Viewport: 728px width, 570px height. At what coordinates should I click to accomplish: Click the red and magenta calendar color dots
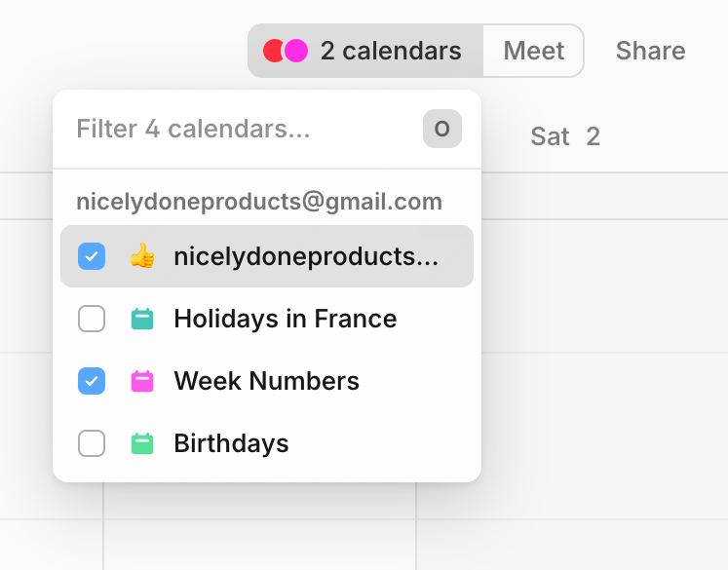point(286,51)
